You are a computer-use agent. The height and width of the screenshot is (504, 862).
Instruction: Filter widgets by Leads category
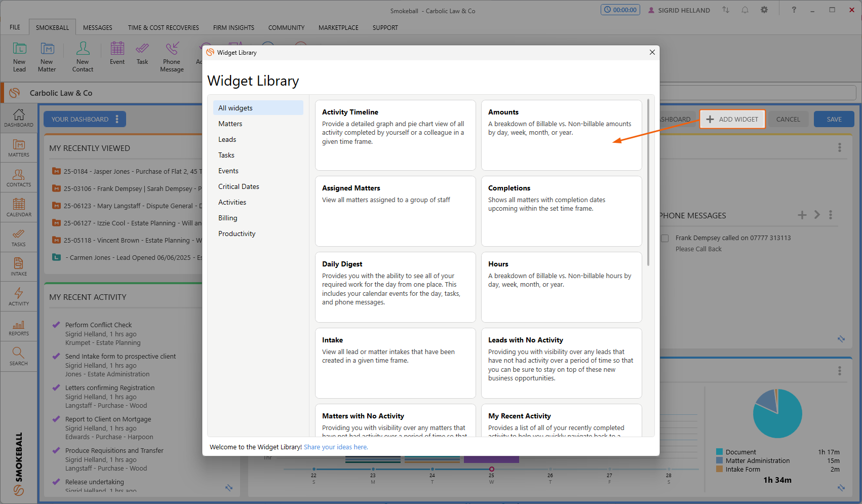coord(258,139)
